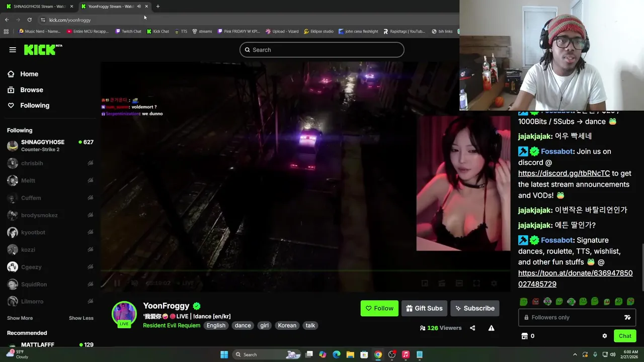This screenshot has height=362, width=644.
Task: Go to Home in sidebar
Action: point(29,74)
